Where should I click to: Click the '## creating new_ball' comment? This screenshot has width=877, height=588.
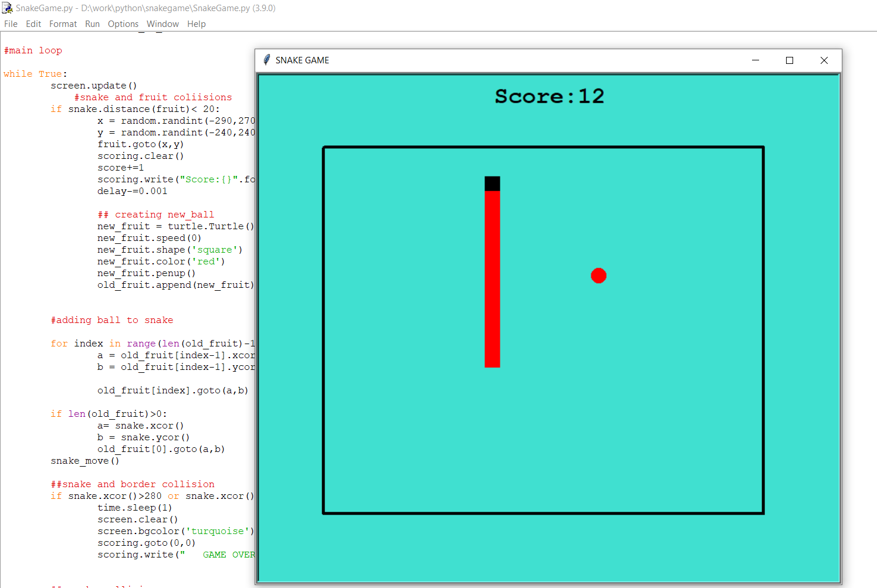click(156, 215)
